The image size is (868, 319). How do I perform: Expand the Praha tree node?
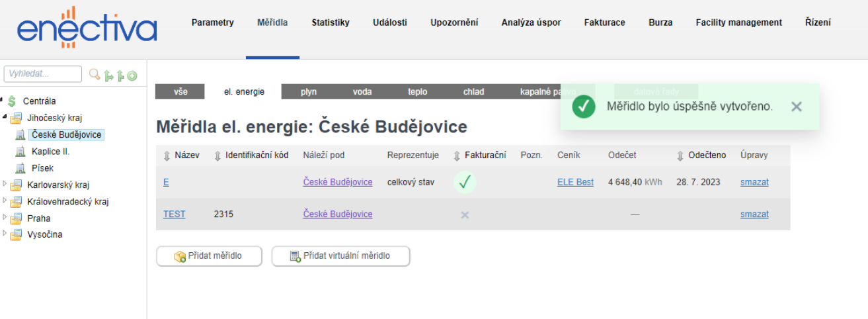coord(4,218)
